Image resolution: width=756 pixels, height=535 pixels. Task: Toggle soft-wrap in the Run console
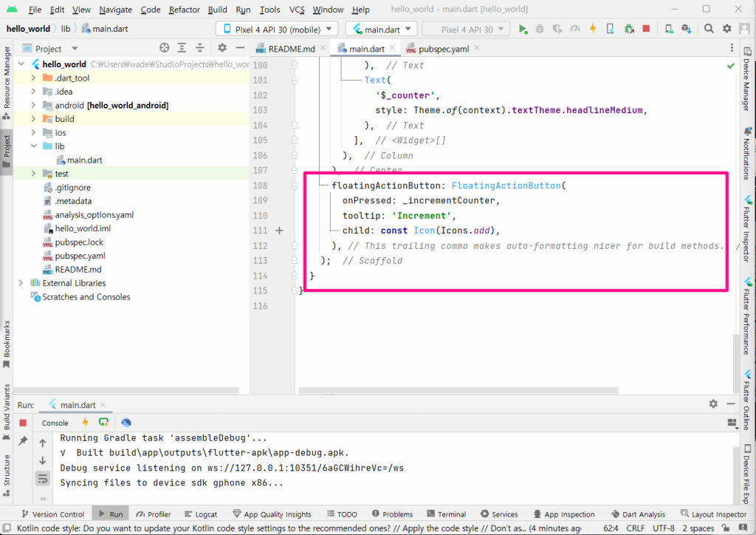point(43,479)
